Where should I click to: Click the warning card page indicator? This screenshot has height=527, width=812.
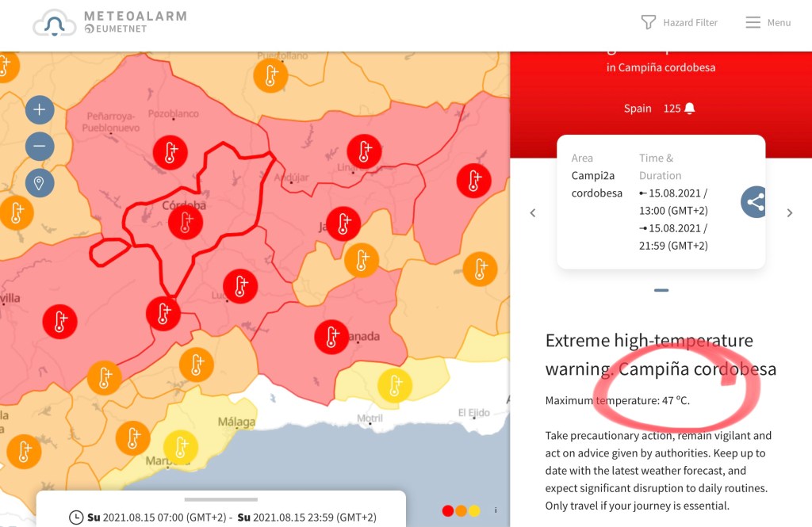(661, 290)
